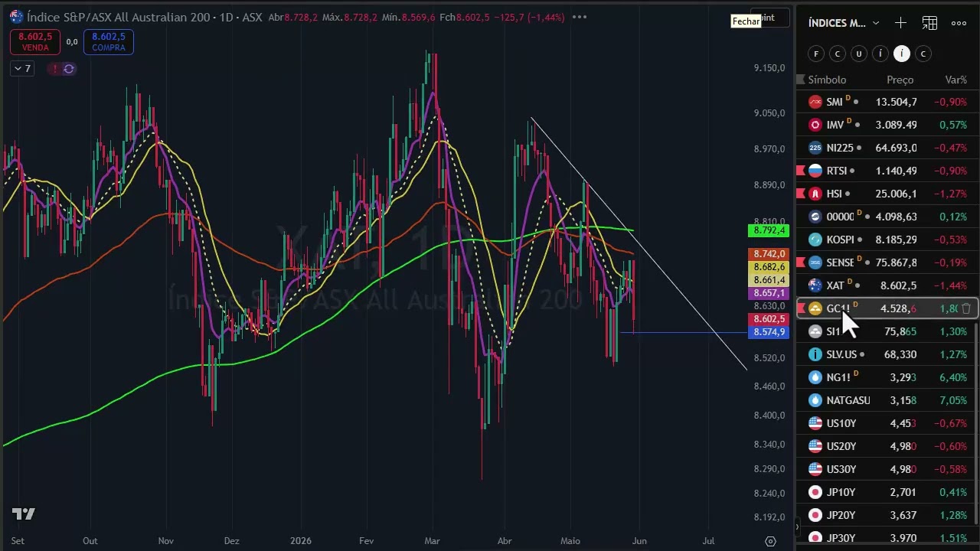The height and width of the screenshot is (551, 980).
Task: Click the 2026 label on time axis
Action: (301, 541)
